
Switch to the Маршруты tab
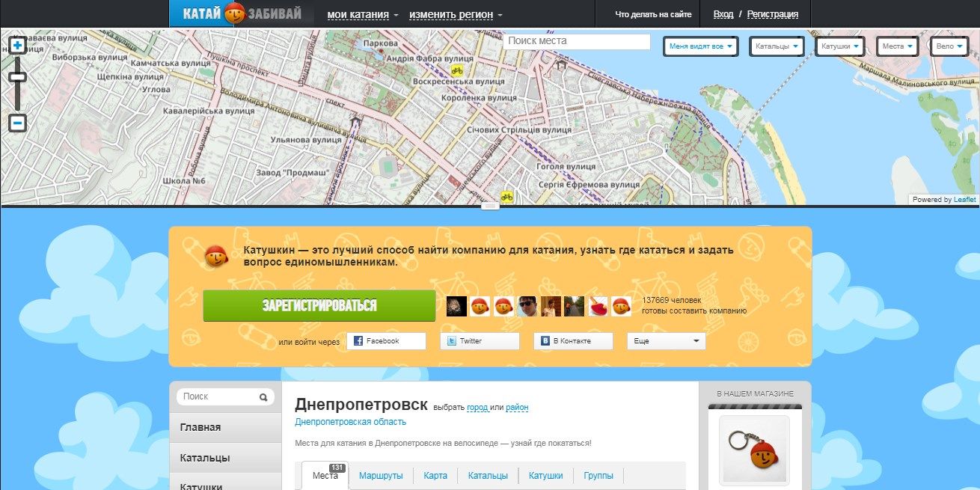pyautogui.click(x=382, y=475)
